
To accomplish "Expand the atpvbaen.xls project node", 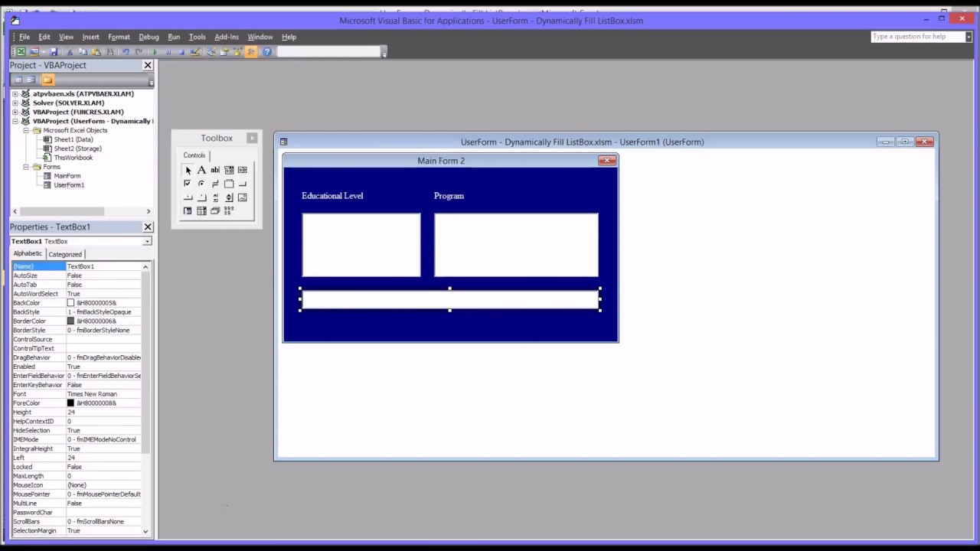I will point(15,94).
